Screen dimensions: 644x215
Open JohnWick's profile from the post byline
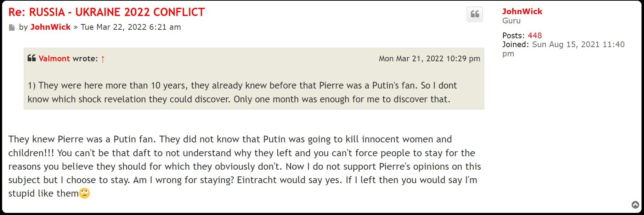(x=50, y=27)
